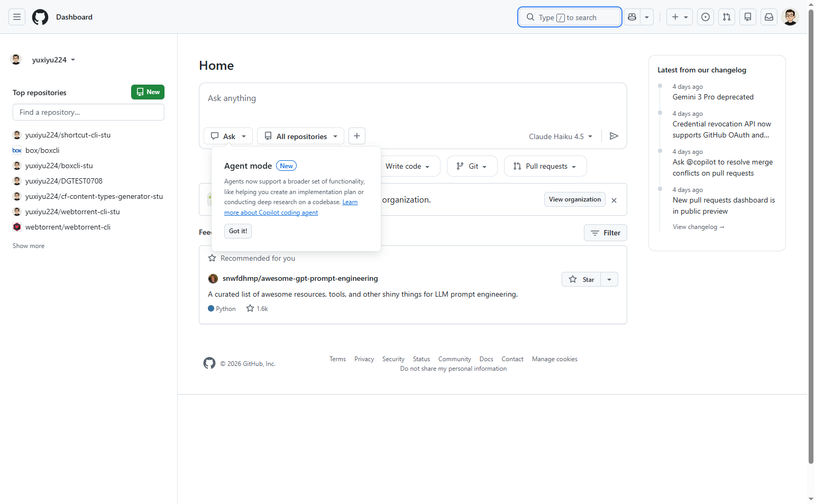Open the Community footer link

pyautogui.click(x=455, y=359)
